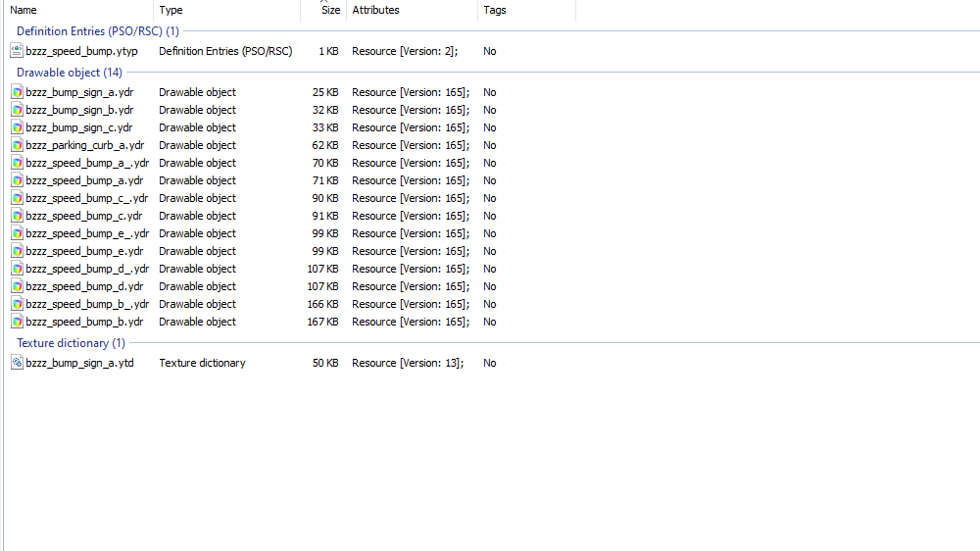Click the Tags value No for bzzz_speed_bump.ytyp
This screenshot has width=980, height=551.
point(489,51)
